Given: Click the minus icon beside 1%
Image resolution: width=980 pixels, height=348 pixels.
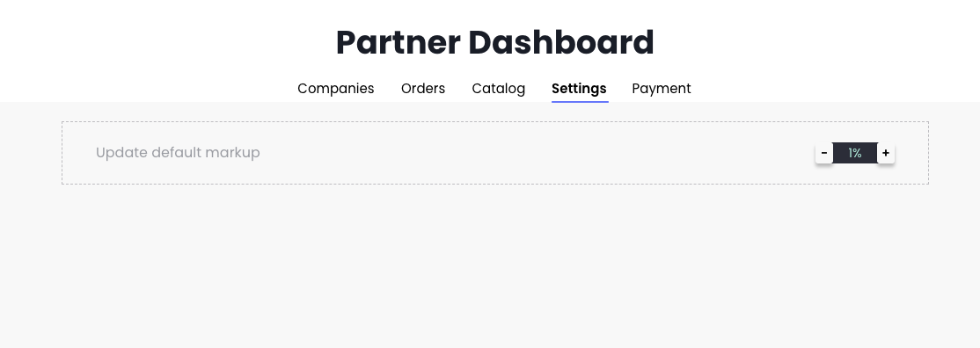Looking at the screenshot, I should [x=823, y=152].
